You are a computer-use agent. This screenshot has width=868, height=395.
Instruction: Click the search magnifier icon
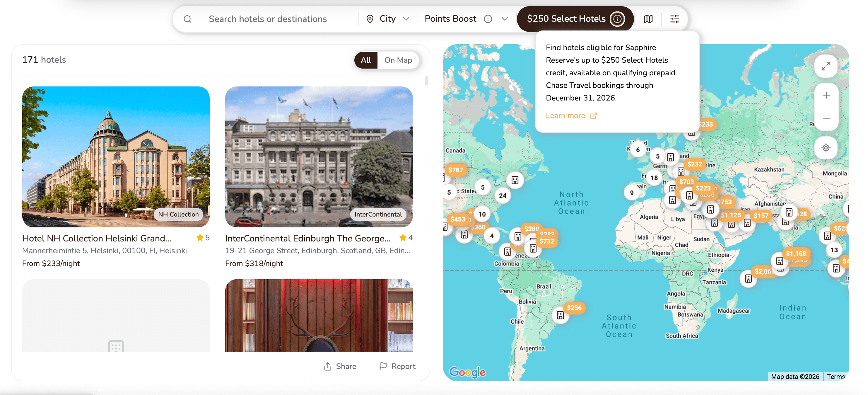click(187, 19)
